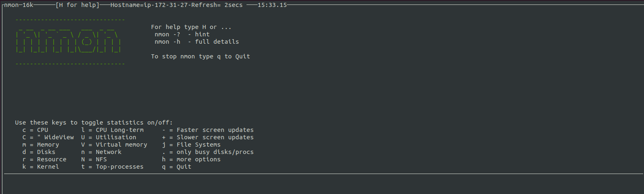This screenshot has width=644, height=194.
Task: Click 'k = Kernel' statistics option
Action: pyautogui.click(x=40, y=167)
